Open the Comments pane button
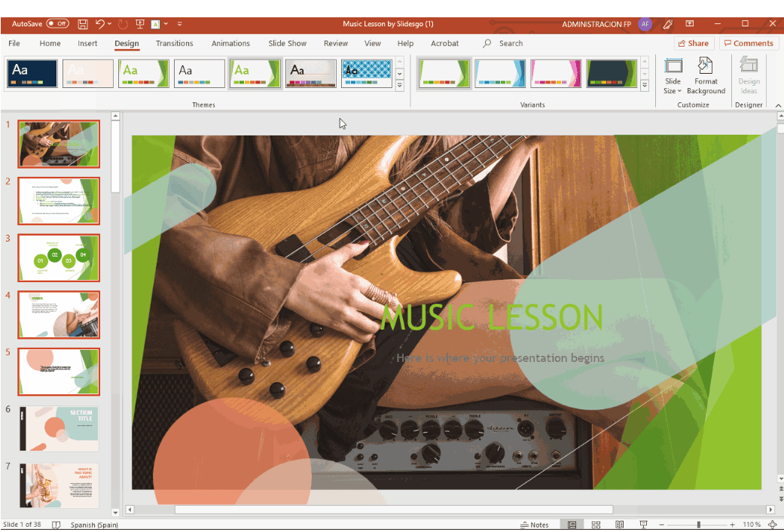The width and height of the screenshot is (784, 532). click(x=749, y=44)
